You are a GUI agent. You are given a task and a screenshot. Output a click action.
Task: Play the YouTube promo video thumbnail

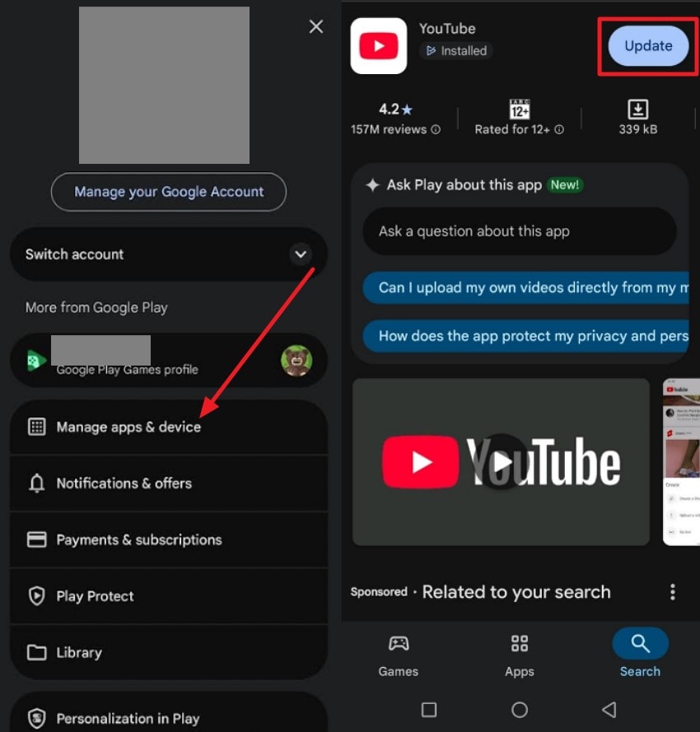(x=500, y=462)
